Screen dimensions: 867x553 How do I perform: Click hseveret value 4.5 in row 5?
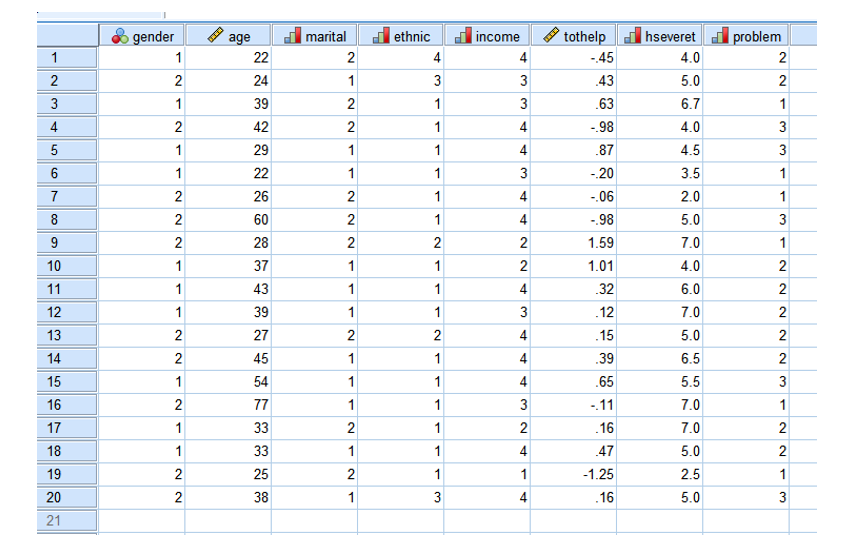690,150
